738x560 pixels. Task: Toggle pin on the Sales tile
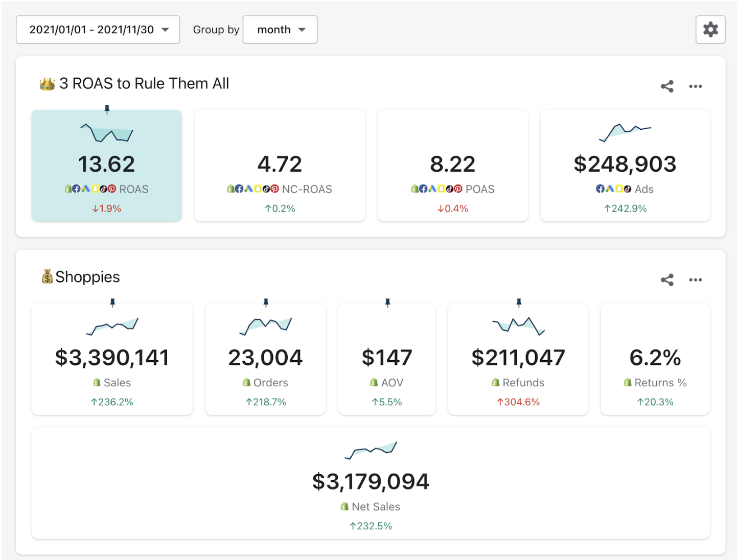112,302
